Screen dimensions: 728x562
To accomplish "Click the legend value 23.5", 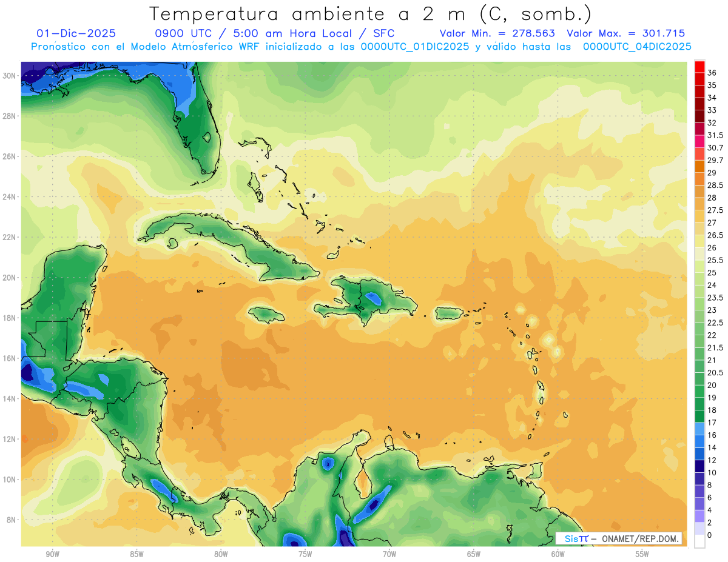I will tap(715, 298).
